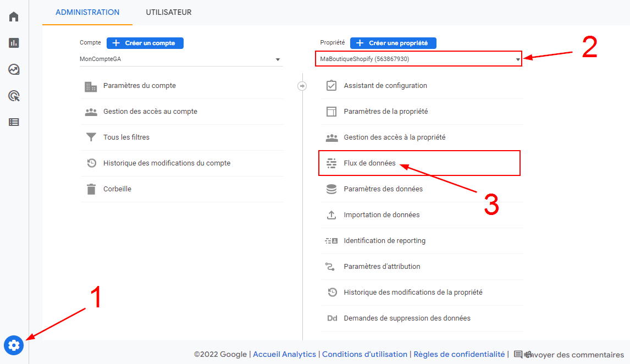630x364 pixels.
Task: Open the Advertising icon in sidebar
Action: pyautogui.click(x=14, y=96)
